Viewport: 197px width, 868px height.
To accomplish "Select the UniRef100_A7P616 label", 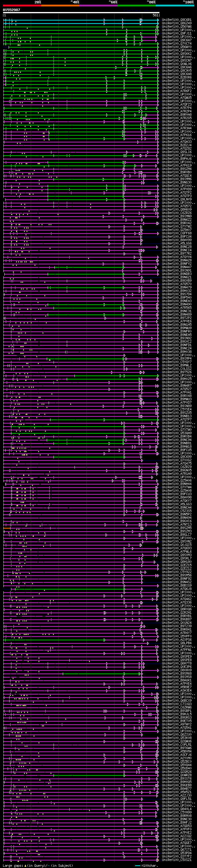I will pyautogui.click(x=177, y=135).
